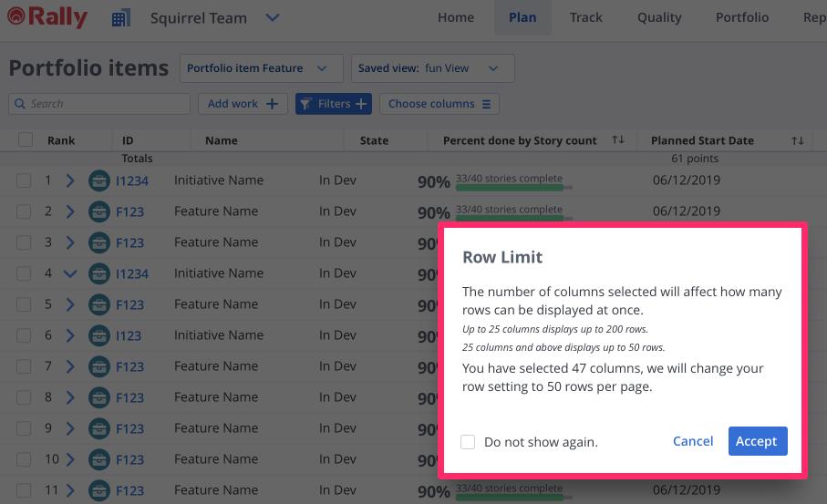
Task: Click the briefcase icon in row 11
Action: (x=99, y=491)
